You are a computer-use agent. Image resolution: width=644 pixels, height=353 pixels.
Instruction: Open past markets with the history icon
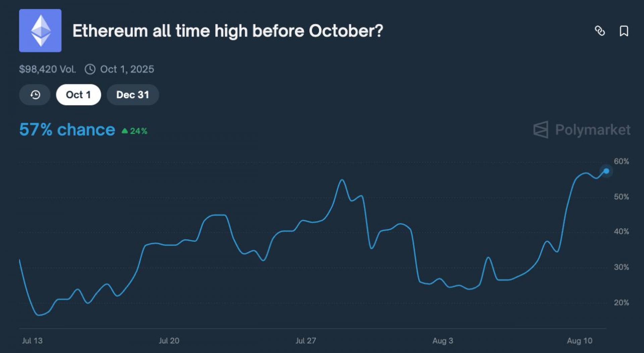pos(35,95)
